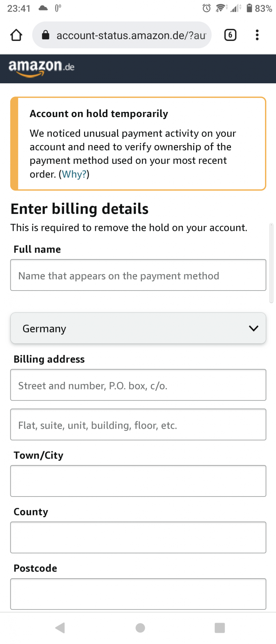Tap the address bar URL

coord(131,35)
